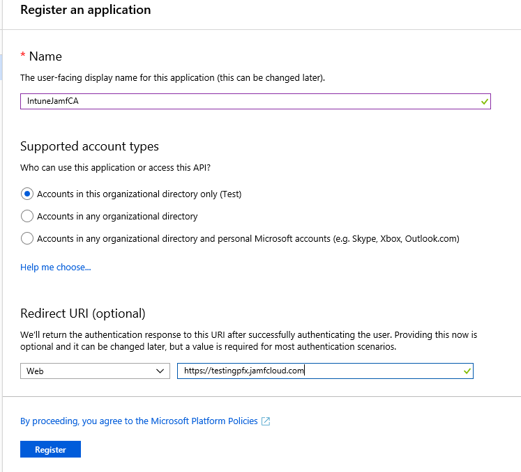The image size is (521, 472).
Task: Open the Help me choose link
Action: (55, 267)
